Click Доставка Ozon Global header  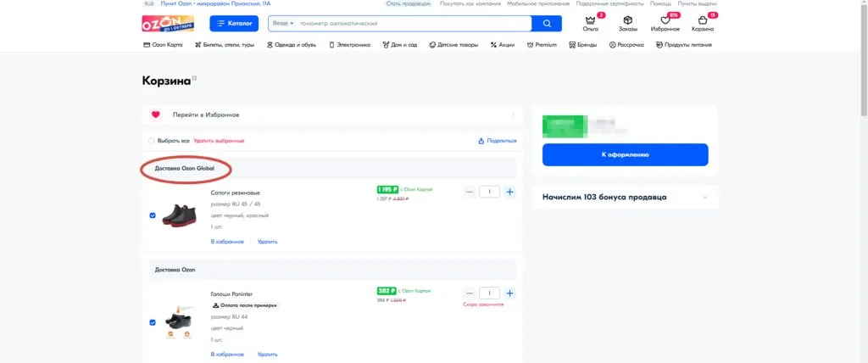184,169
